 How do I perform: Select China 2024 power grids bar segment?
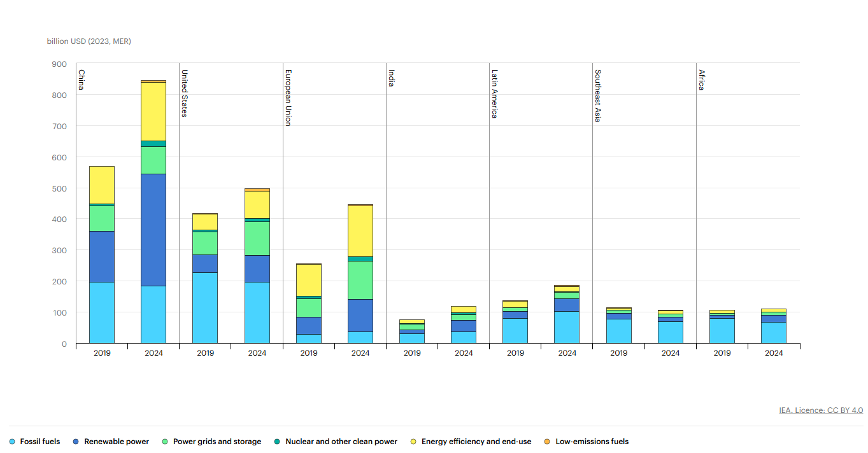pos(153,161)
